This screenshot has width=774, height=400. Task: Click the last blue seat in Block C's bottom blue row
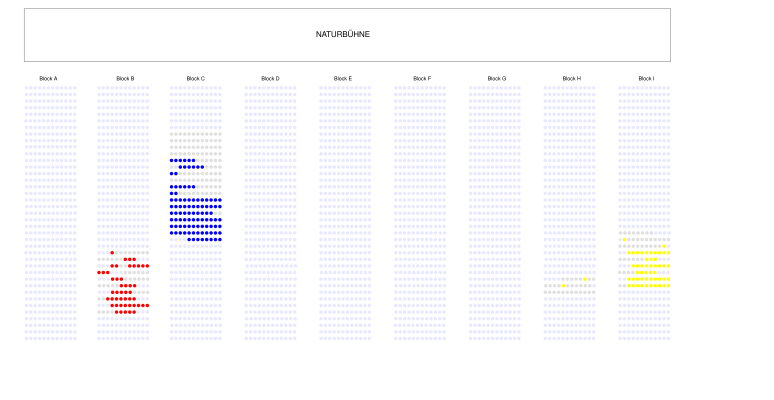click(x=219, y=239)
